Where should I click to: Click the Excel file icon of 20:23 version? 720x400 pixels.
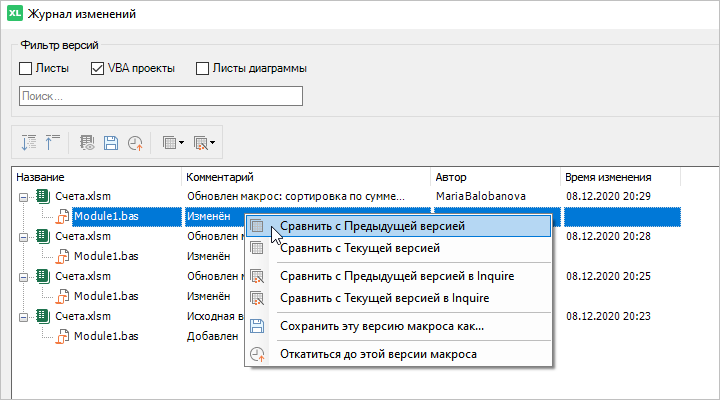pyautogui.click(x=43, y=316)
